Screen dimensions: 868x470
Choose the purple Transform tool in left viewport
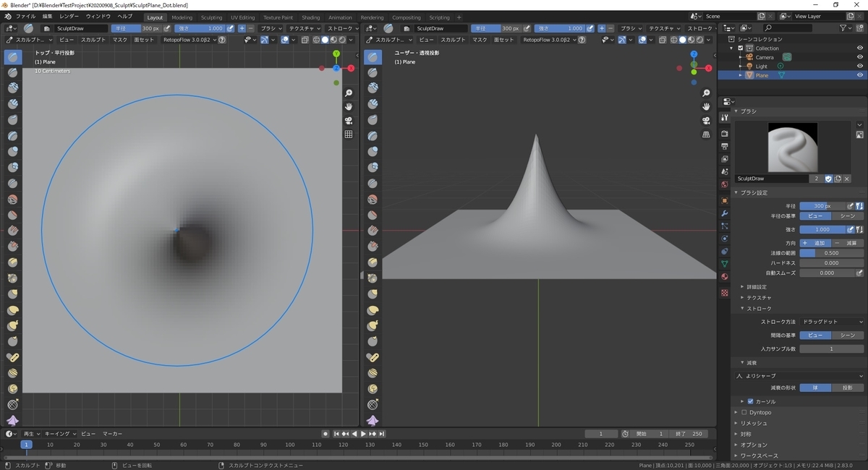(13, 420)
